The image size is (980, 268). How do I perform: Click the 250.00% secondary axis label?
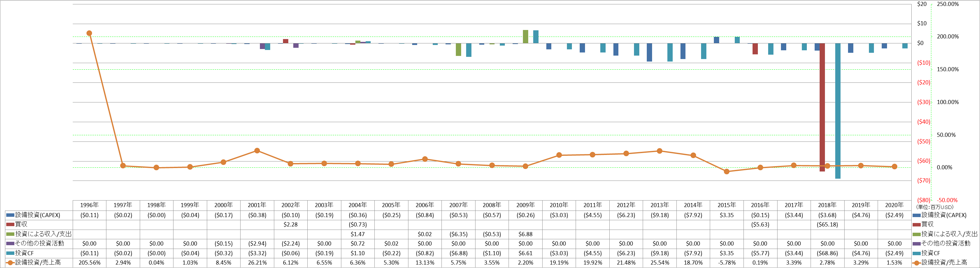(x=948, y=4)
